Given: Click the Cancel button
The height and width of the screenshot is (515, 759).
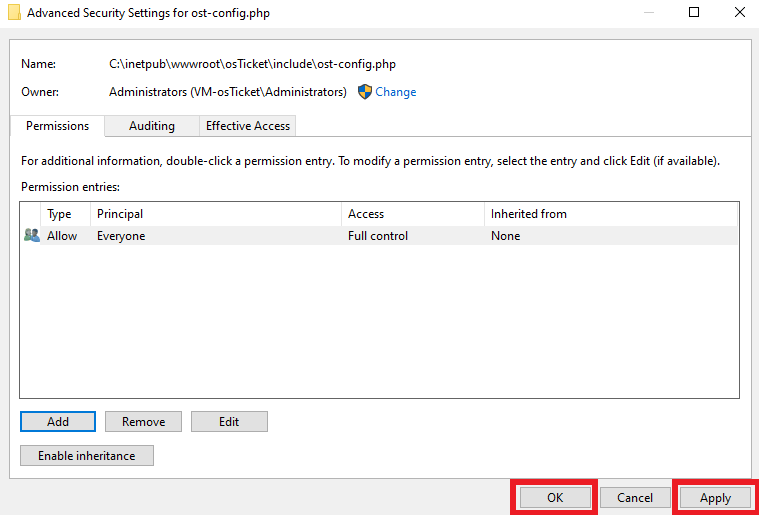Looking at the screenshot, I should point(635,498).
